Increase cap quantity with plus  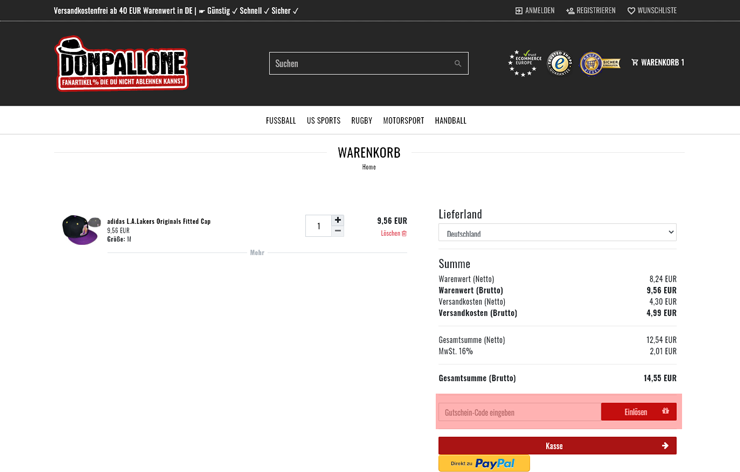click(337, 220)
